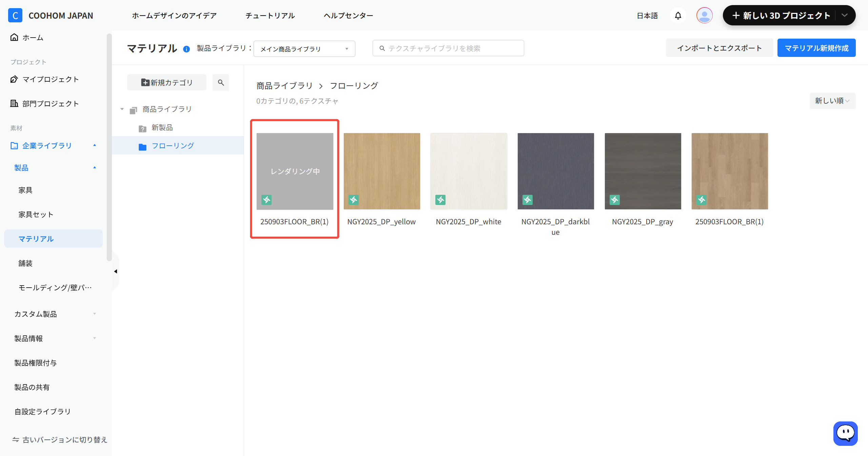This screenshot has width=868, height=456.
Task: Click the 新規カテゴリ button
Action: click(x=167, y=82)
